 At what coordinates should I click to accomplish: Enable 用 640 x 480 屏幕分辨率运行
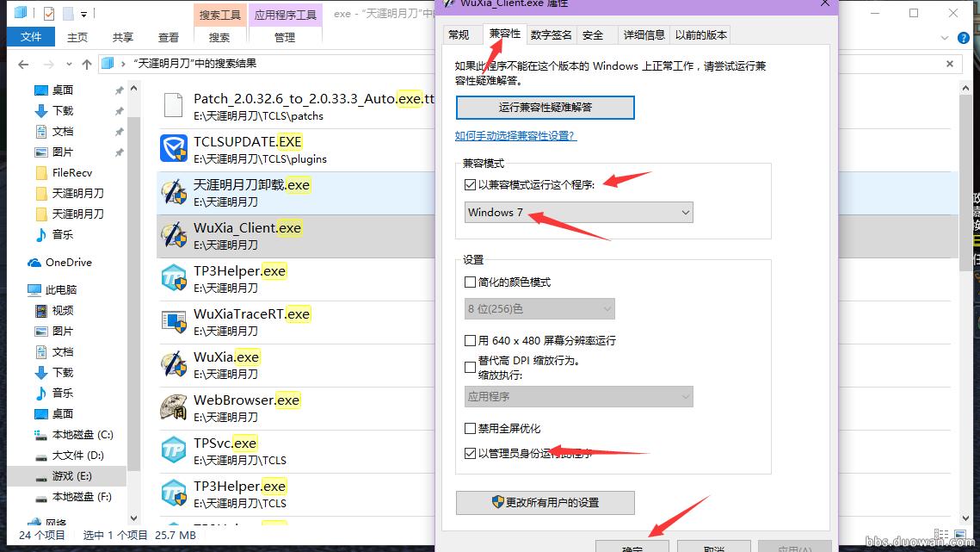[x=471, y=340]
